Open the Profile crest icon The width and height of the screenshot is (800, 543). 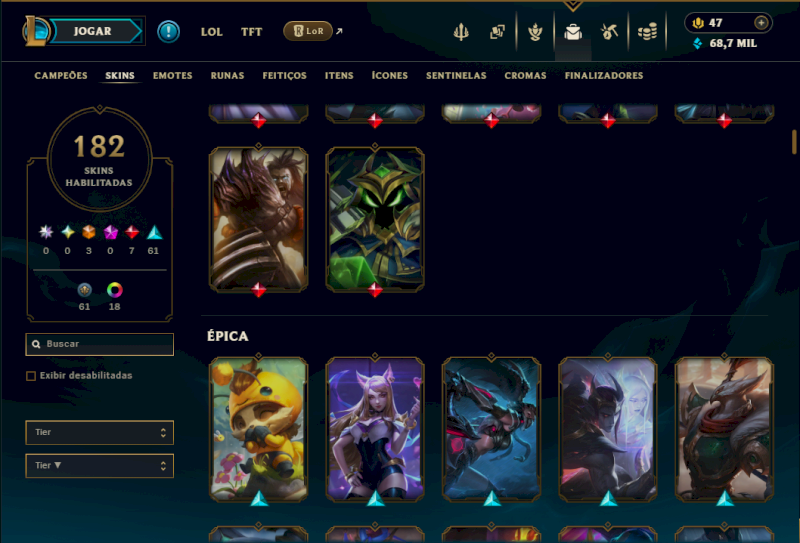(535, 32)
